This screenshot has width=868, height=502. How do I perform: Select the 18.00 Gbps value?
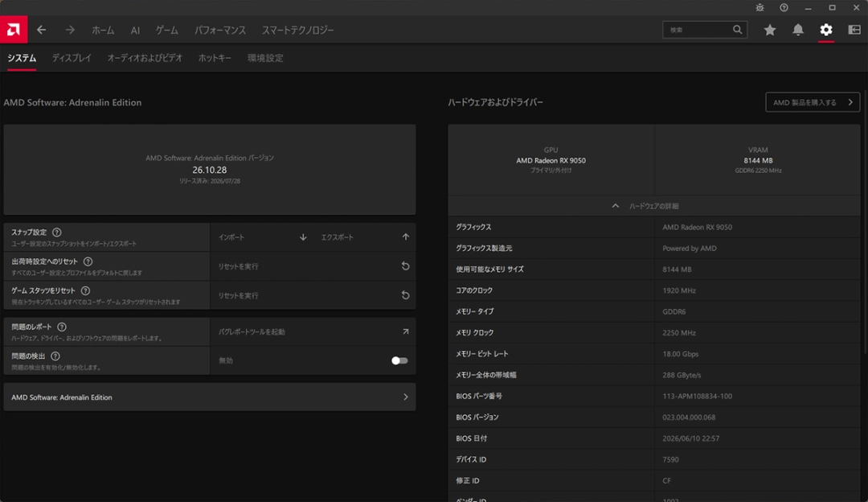[x=681, y=353]
